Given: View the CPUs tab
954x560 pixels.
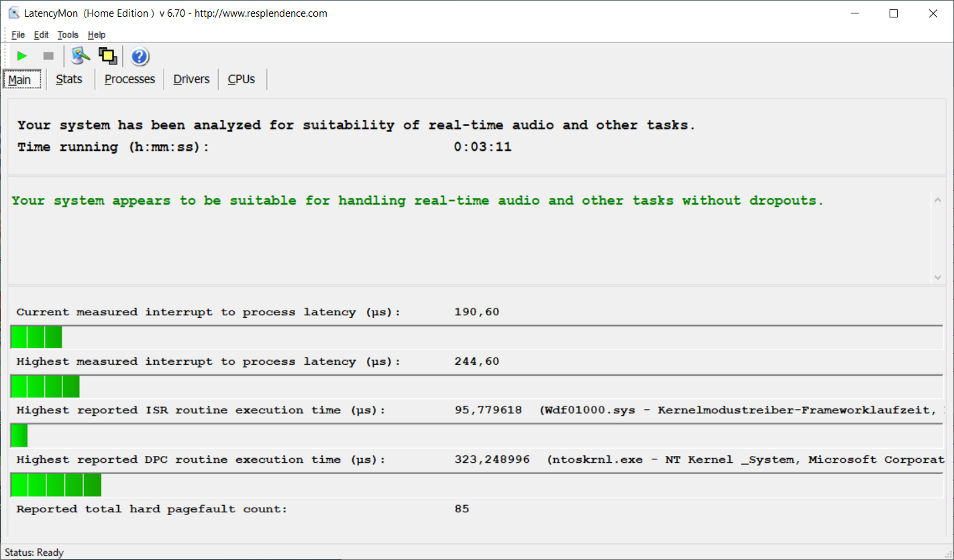Looking at the screenshot, I should click(242, 79).
